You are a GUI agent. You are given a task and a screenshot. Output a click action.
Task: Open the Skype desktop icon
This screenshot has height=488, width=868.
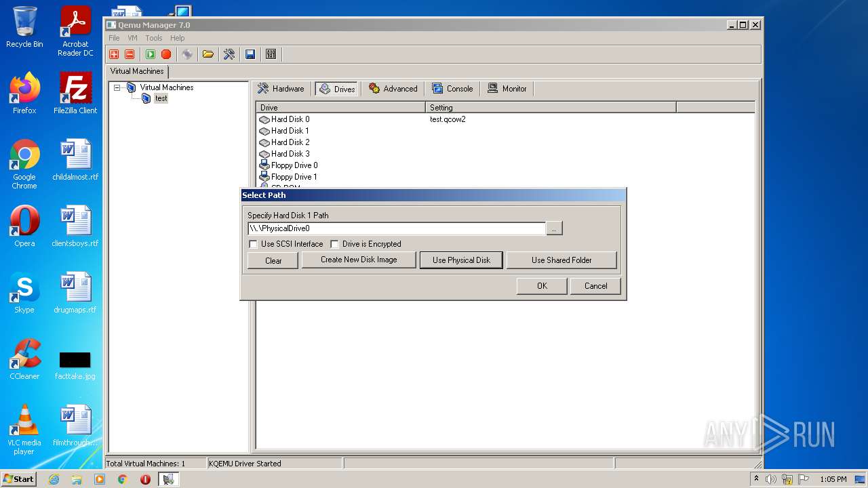(x=24, y=293)
